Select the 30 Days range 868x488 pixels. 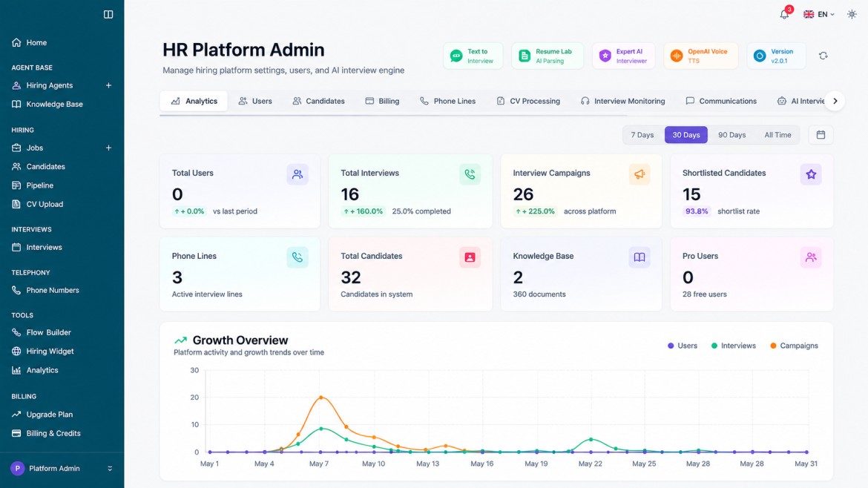point(686,135)
